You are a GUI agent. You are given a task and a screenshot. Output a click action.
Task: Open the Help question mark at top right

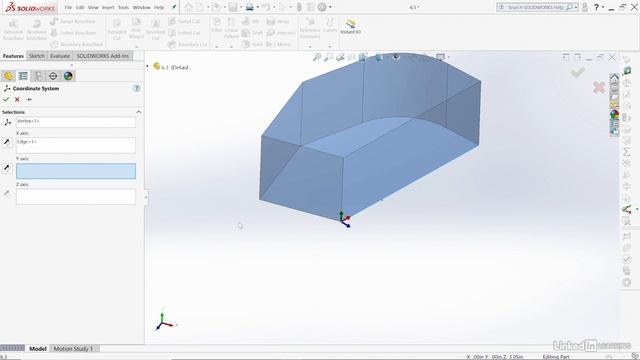596,7
